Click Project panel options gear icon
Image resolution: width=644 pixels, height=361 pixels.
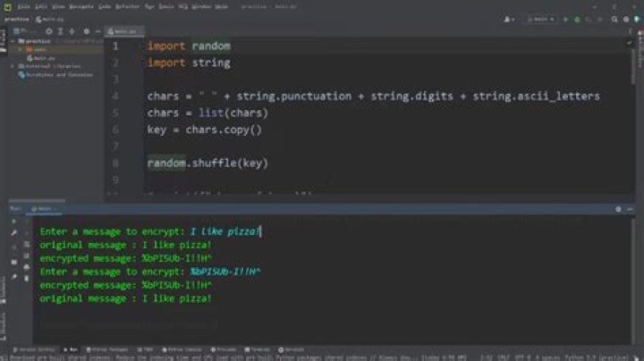(87, 31)
